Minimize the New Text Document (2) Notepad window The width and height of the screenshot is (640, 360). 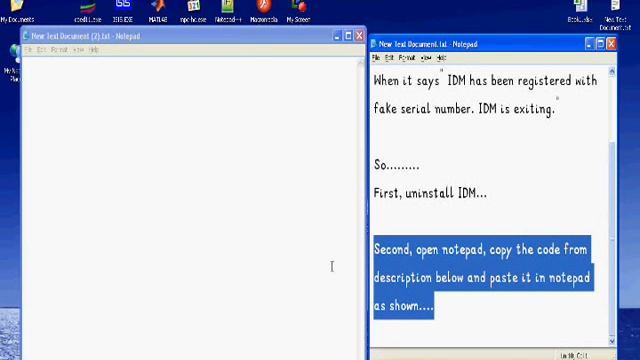click(337, 36)
